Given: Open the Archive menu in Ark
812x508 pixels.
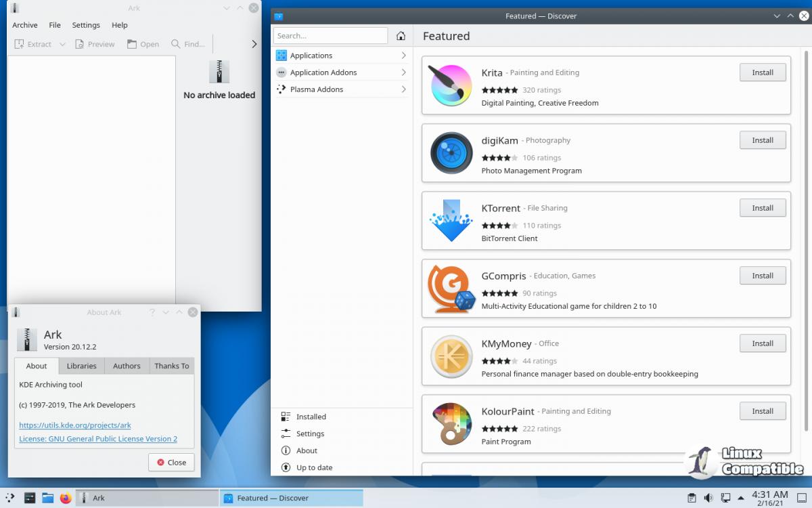Looking at the screenshot, I should [25, 25].
